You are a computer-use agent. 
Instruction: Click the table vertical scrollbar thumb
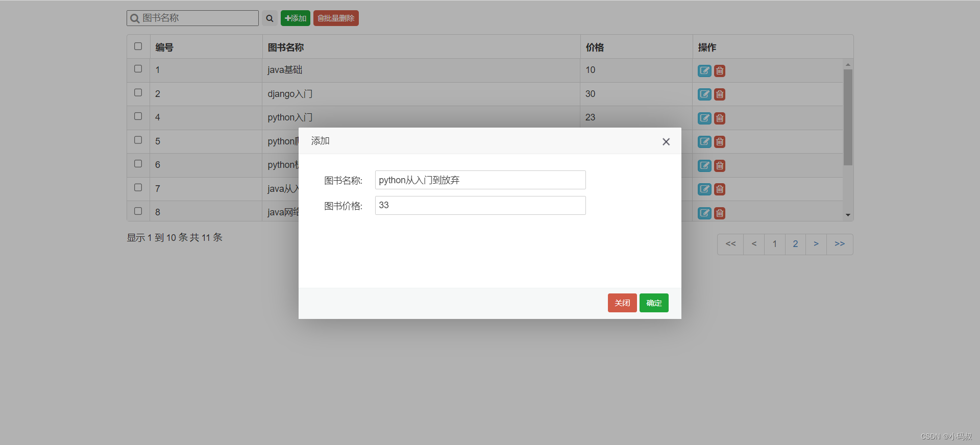(848, 117)
